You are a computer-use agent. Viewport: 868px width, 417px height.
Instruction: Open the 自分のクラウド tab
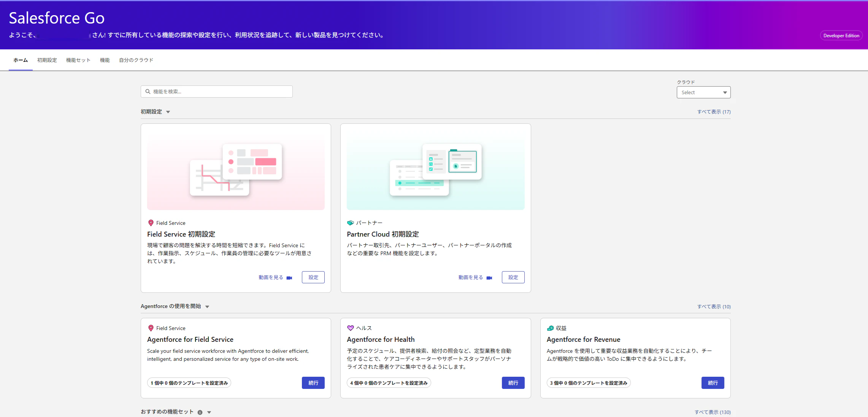click(136, 60)
